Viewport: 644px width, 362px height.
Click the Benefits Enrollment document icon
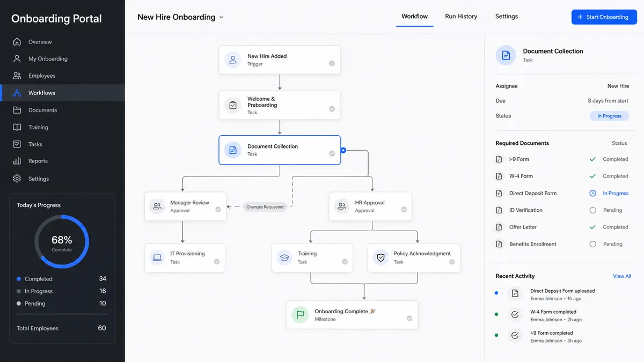point(499,244)
